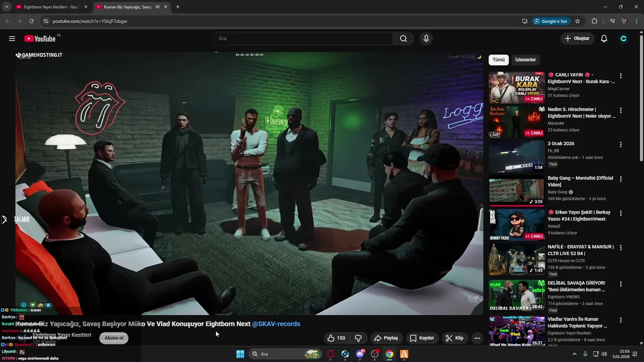The width and height of the screenshot is (644, 362).
Task: Show hidden system tray icons
Action: (x=575, y=354)
